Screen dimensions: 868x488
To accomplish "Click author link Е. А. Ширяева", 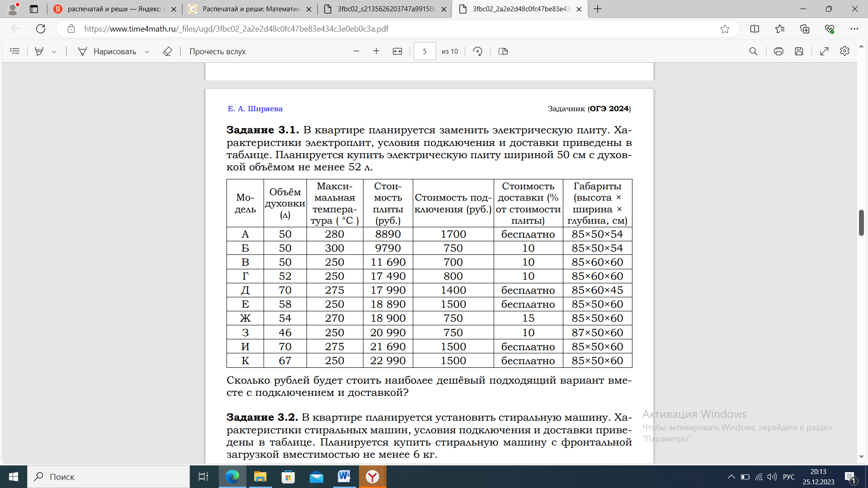I will click(255, 108).
